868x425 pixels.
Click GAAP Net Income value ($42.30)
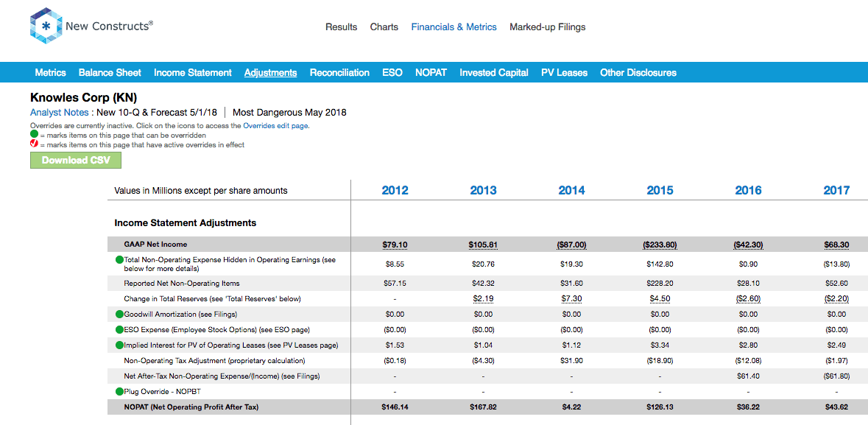tap(749, 245)
